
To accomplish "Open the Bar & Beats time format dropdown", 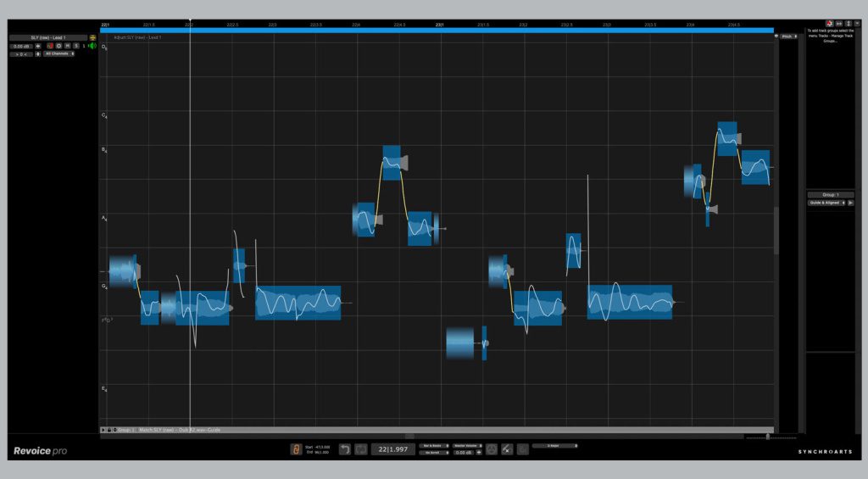I will point(433,446).
